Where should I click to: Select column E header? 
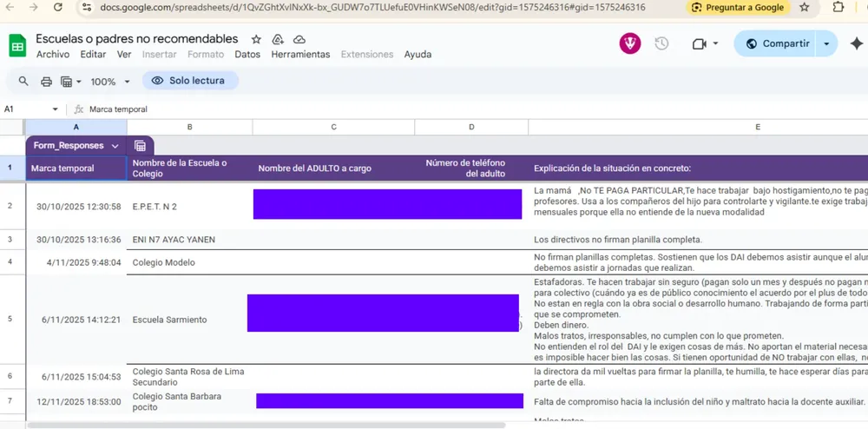pos(698,127)
